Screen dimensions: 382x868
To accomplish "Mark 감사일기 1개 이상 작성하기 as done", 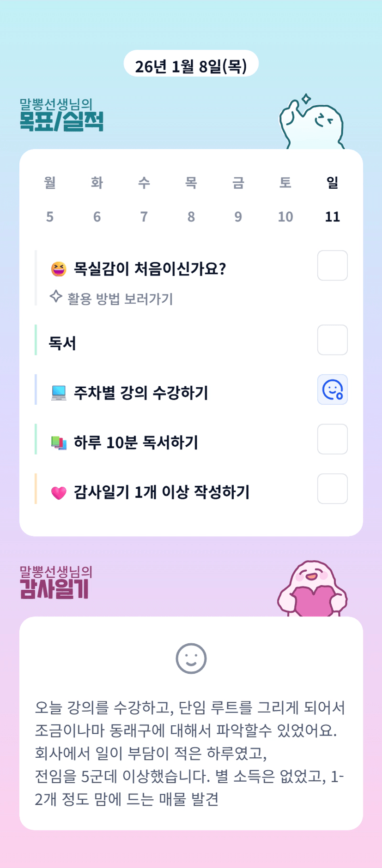I will pos(332,489).
